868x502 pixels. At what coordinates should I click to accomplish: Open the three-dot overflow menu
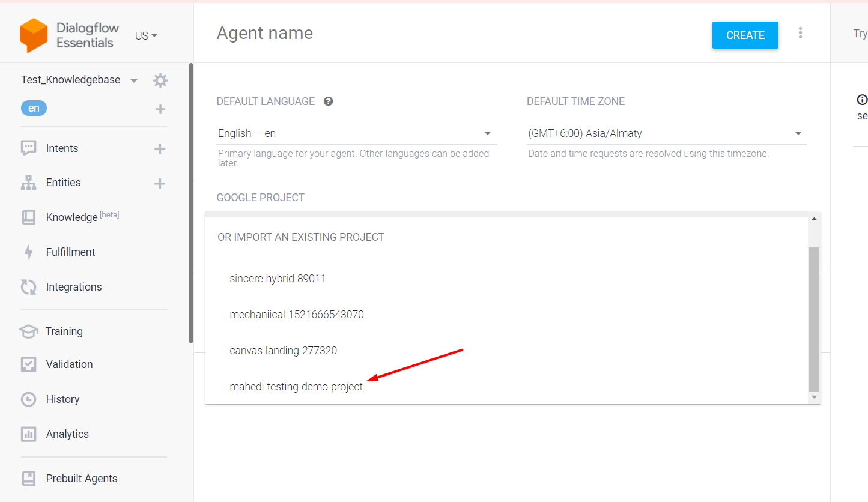click(x=801, y=32)
